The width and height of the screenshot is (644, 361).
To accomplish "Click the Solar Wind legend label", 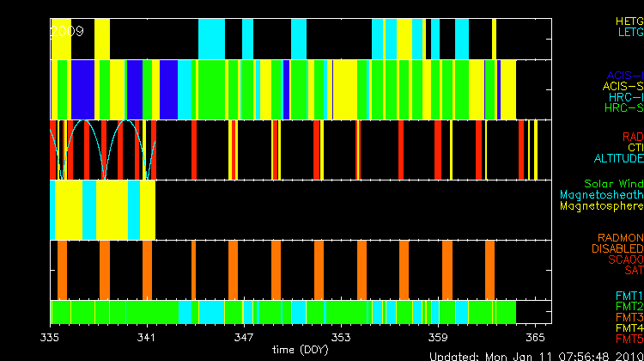I will coord(613,184).
